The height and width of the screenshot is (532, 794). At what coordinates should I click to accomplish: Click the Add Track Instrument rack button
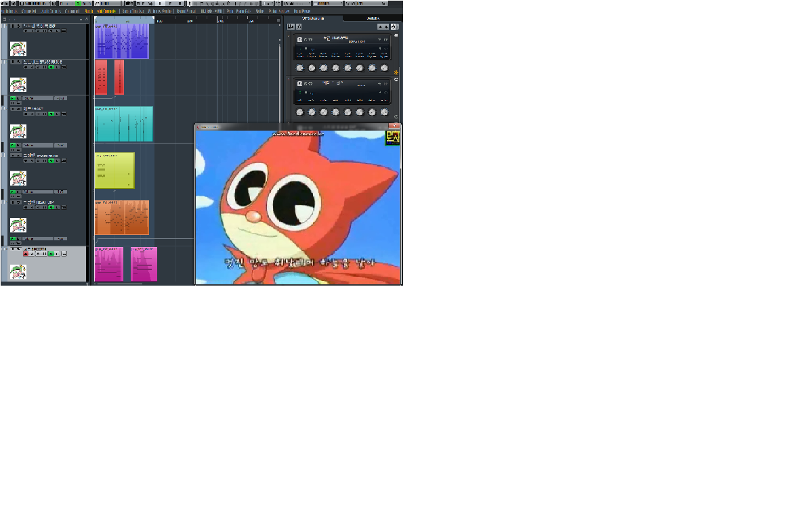[x=291, y=26]
